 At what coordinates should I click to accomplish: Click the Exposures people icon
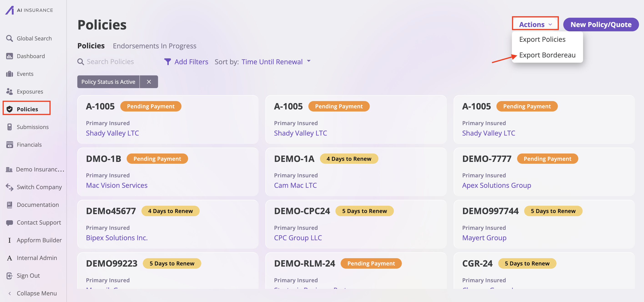coord(9,92)
